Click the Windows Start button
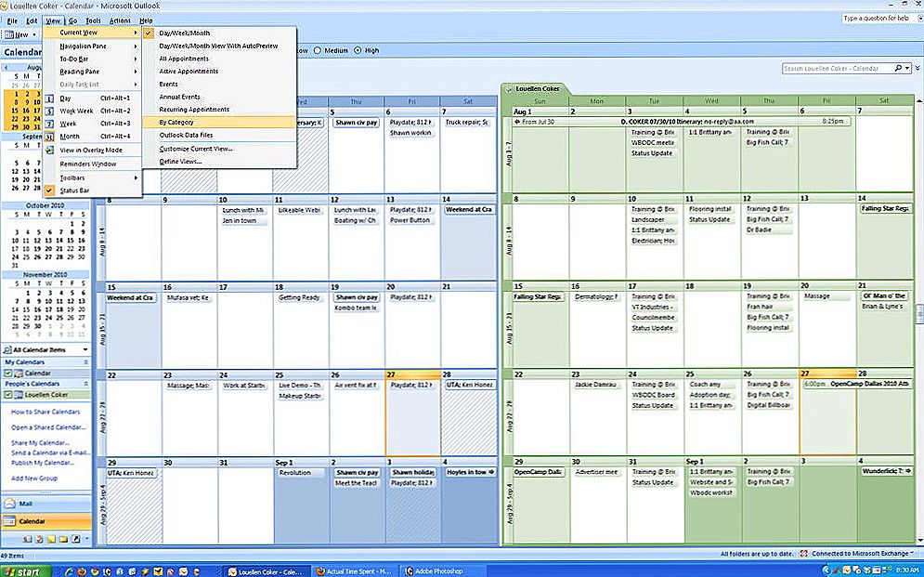The image size is (924, 577). 25,571
